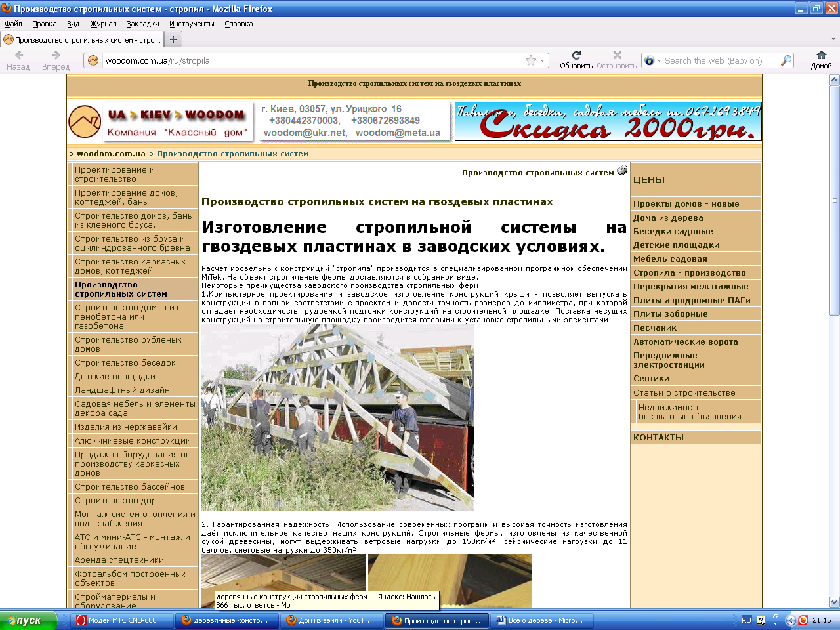The width and height of the screenshot is (840, 630).
Task: Open Стропила - производство price link
Action: click(689, 272)
